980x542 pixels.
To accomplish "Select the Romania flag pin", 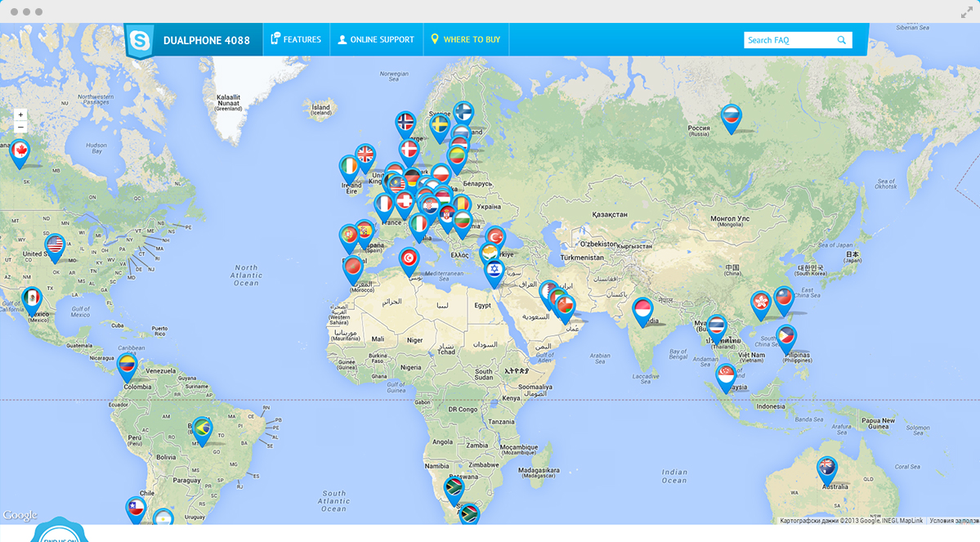I will [x=462, y=205].
